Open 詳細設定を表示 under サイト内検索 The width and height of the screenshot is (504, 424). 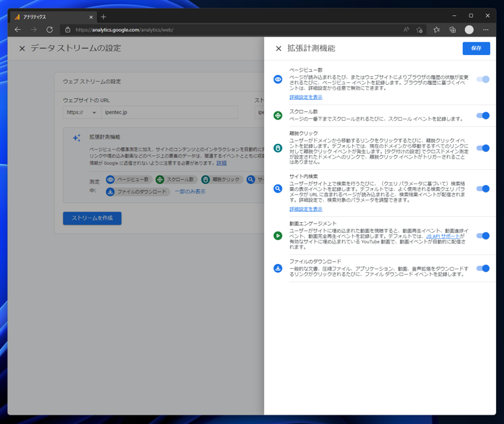point(306,209)
